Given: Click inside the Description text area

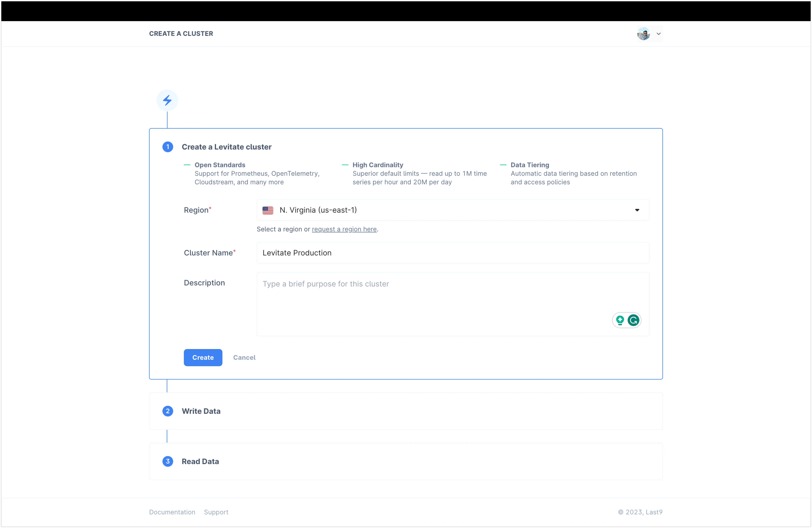Looking at the screenshot, I should tap(453, 304).
